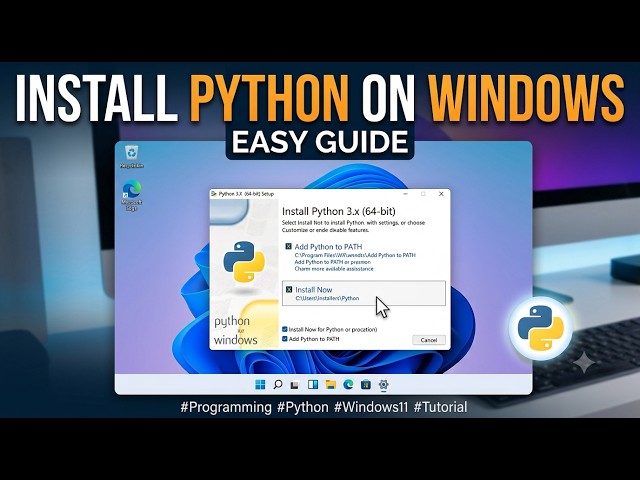Open the Widgets panel on the taskbar

pos(313,384)
